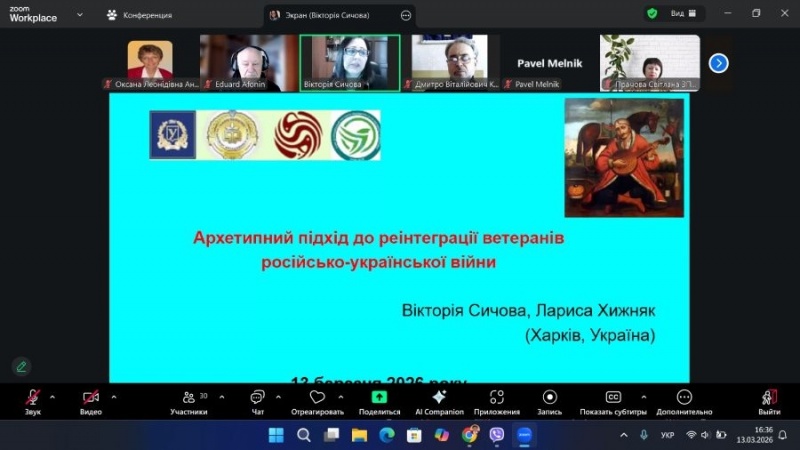Open AI Companion
Image resolution: width=800 pixels, height=450 pixels.
tap(439, 398)
